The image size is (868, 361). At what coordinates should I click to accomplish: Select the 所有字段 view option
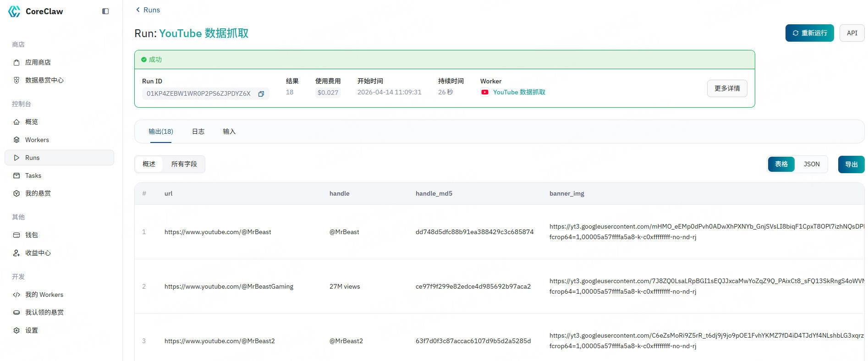tap(184, 164)
